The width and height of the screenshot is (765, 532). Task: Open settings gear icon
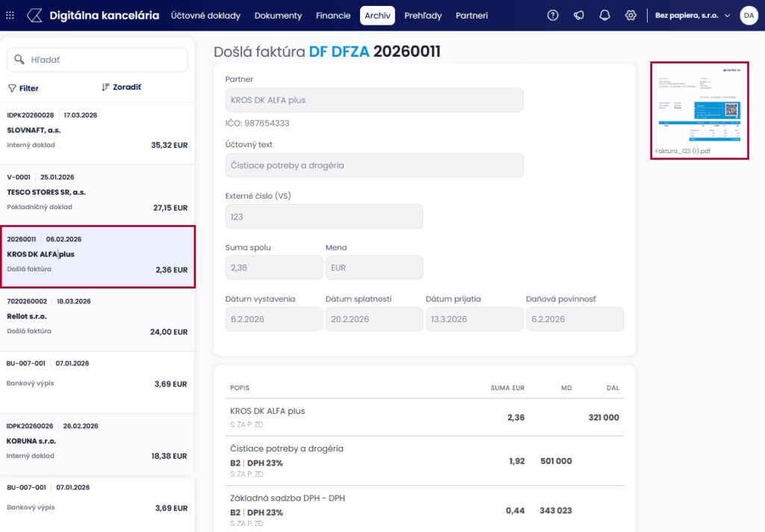[631, 16]
